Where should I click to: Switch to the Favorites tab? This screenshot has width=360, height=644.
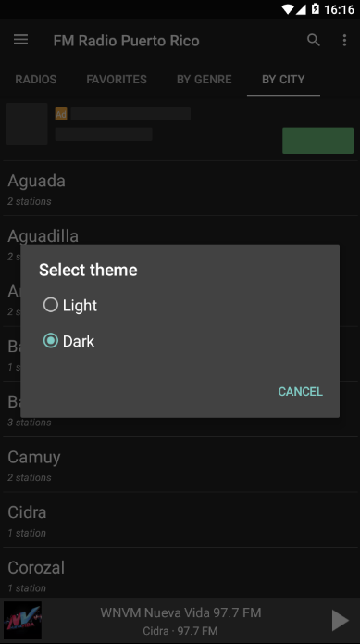[117, 80]
